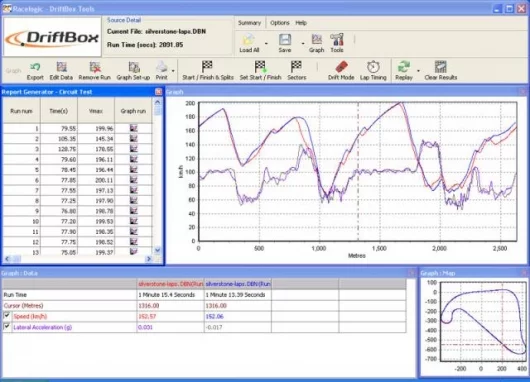Toggle the Lateral Acceleration (g) checkbox
This screenshot has width=530, height=382.
click(6, 326)
